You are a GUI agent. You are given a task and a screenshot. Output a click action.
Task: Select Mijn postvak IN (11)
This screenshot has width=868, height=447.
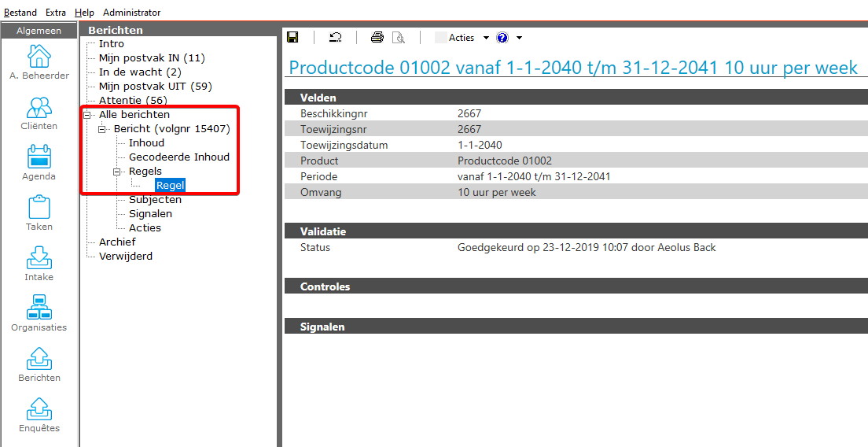pos(152,58)
